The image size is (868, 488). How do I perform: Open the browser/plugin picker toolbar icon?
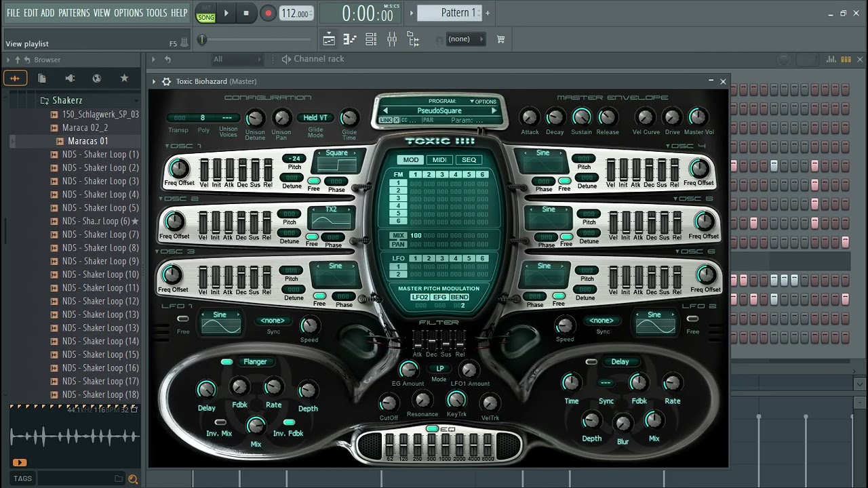413,39
